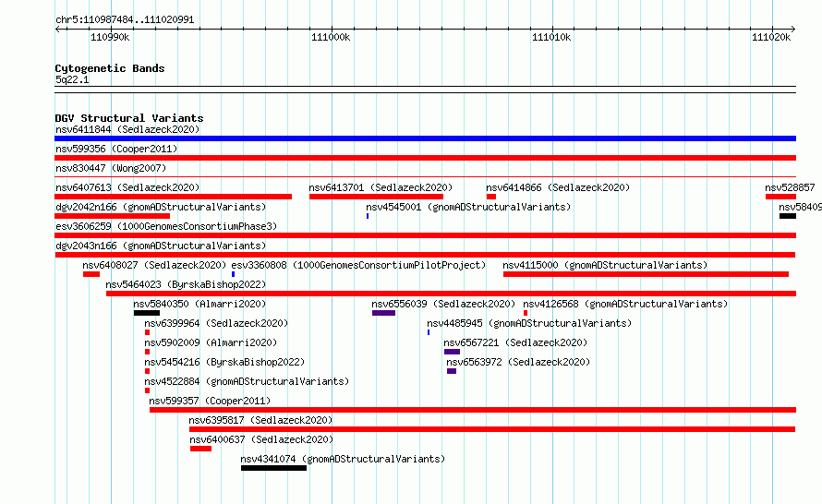822x504 pixels.
Task: Open the nsv5840350 (Almarri2020) label
Action: (199, 304)
